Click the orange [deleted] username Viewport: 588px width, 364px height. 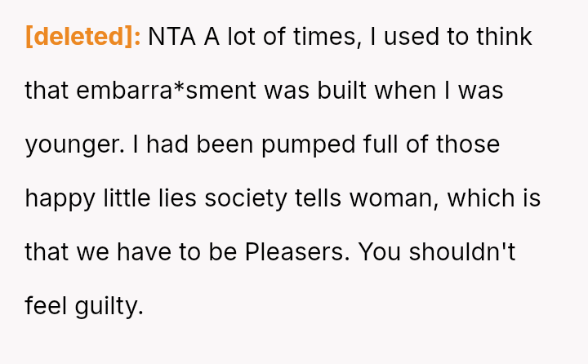(83, 37)
